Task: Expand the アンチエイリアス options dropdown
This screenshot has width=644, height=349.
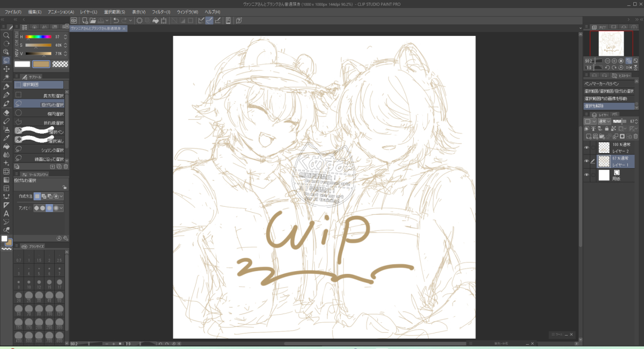Action: [62, 208]
